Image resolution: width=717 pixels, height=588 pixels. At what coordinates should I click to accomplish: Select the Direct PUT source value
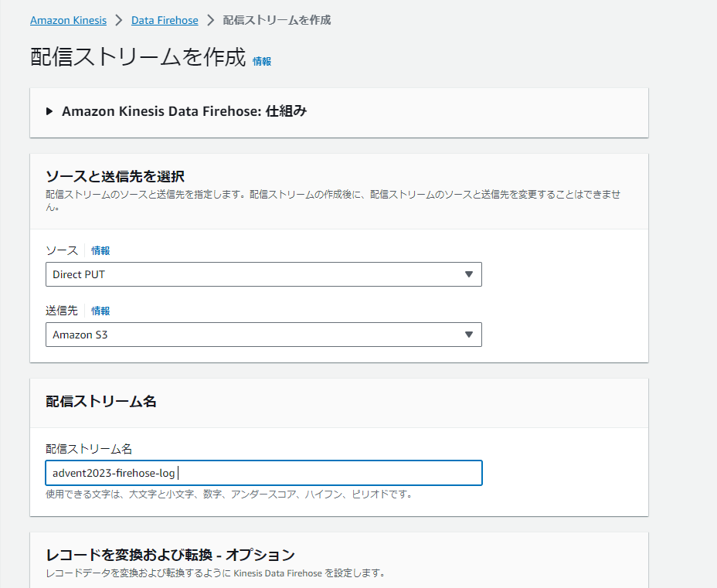point(263,274)
